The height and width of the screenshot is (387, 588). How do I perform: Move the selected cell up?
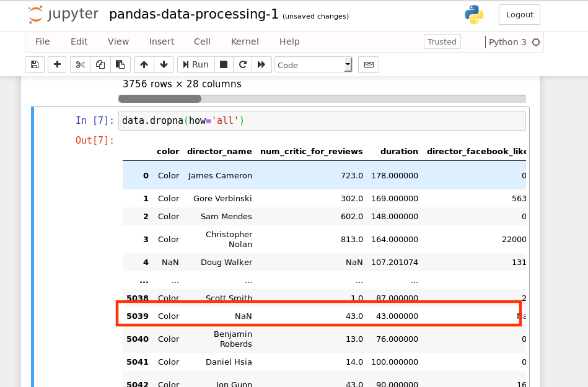point(143,64)
